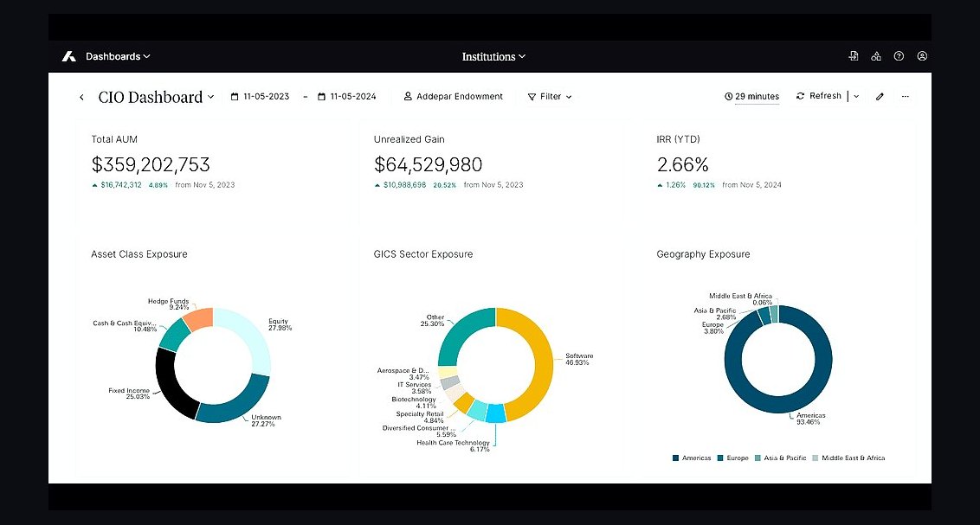
Task: Toggle the Middle East & Africa legend swatch
Action: coord(815,458)
